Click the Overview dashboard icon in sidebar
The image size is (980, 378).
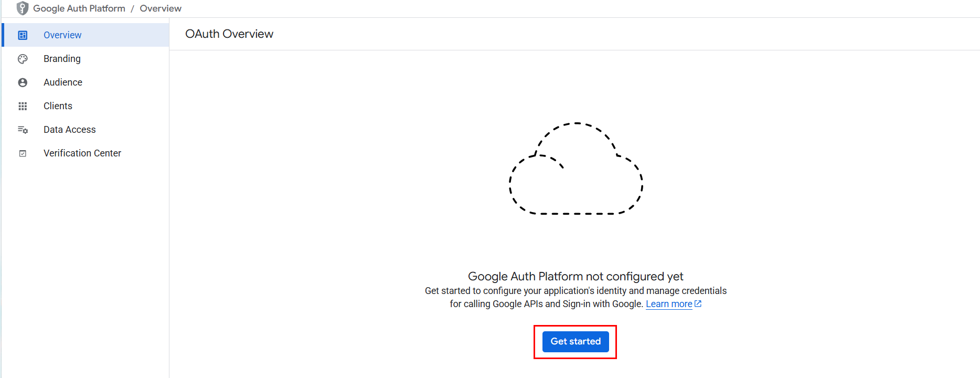23,35
